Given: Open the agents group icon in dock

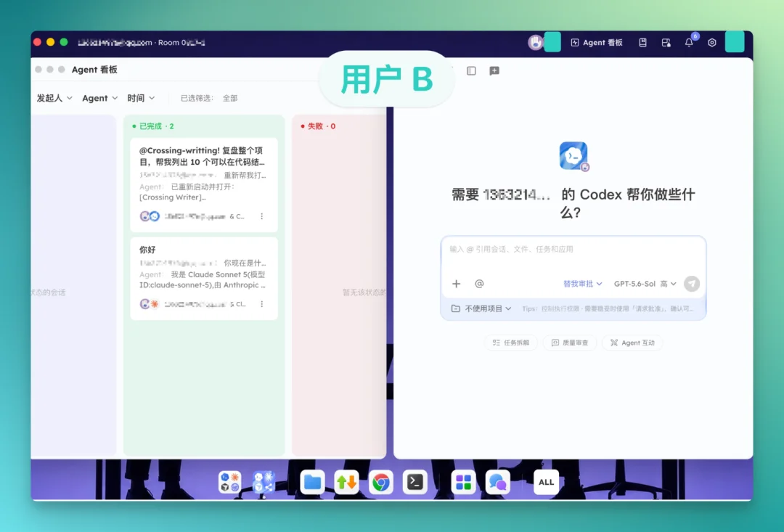Looking at the screenshot, I should click(x=230, y=483).
